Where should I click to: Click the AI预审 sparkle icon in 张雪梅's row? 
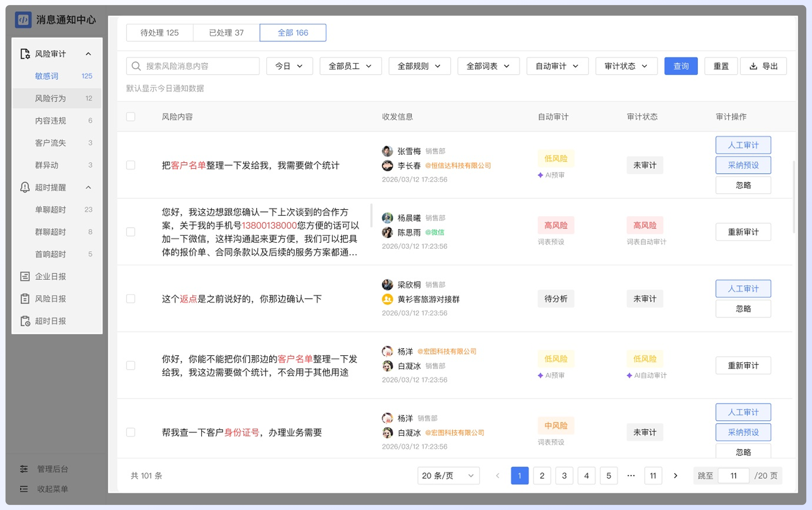(x=540, y=175)
